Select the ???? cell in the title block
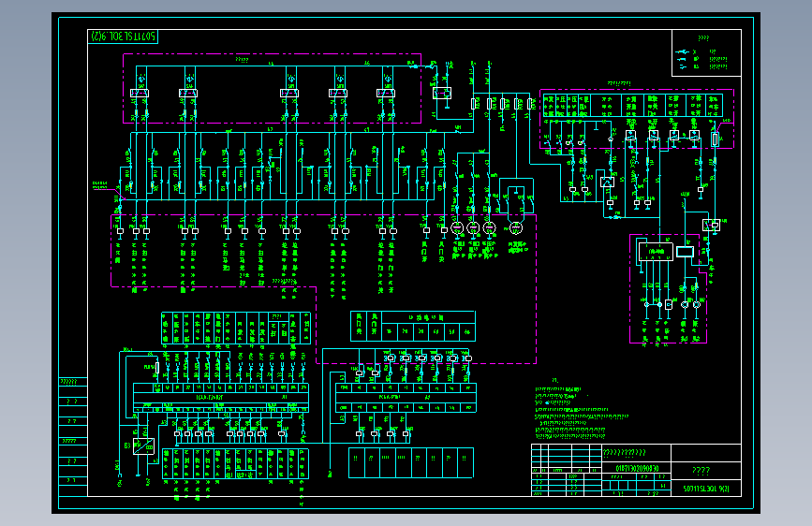 (x=706, y=470)
